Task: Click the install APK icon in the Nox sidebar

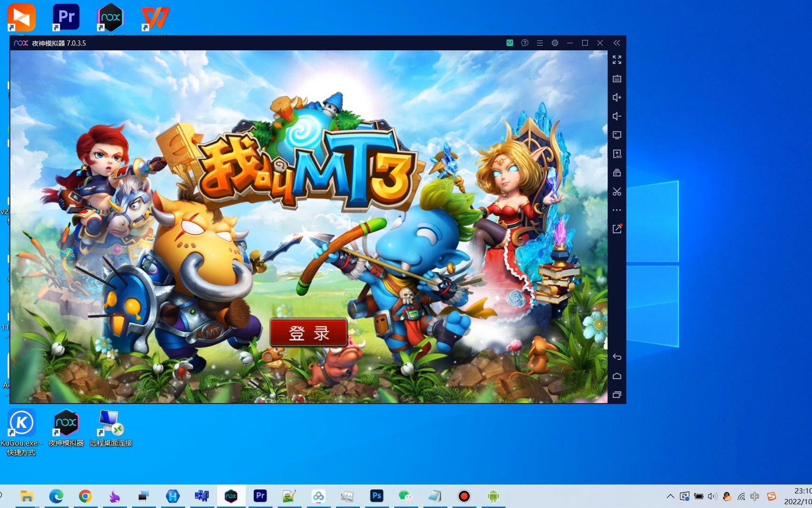Action: coord(617,154)
